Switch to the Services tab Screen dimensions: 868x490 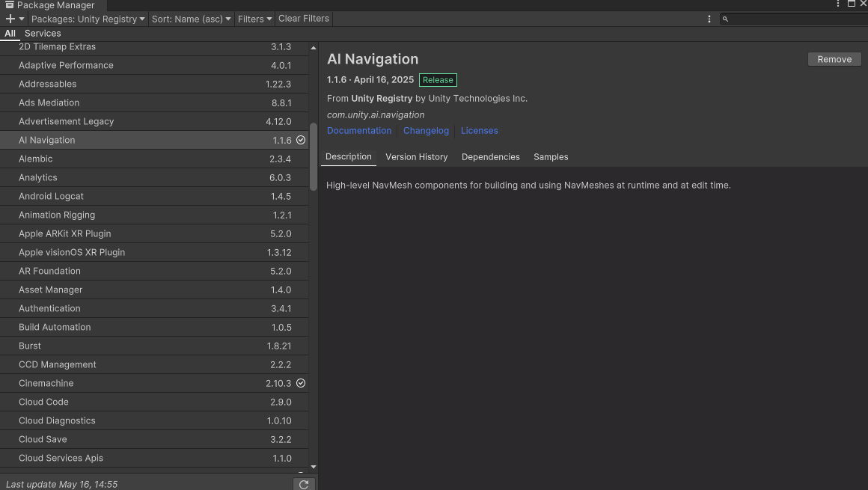pyautogui.click(x=43, y=33)
